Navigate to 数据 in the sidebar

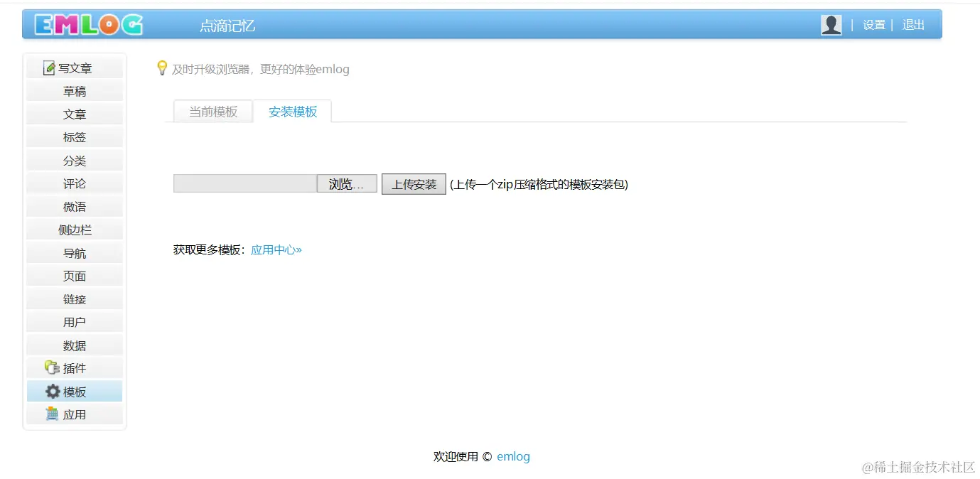[74, 345]
